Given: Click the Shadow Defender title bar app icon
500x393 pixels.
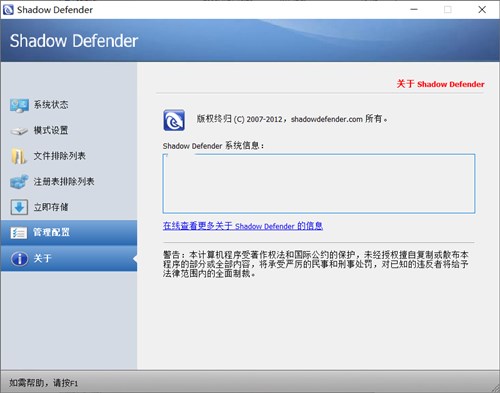Looking at the screenshot, I should [x=8, y=10].
